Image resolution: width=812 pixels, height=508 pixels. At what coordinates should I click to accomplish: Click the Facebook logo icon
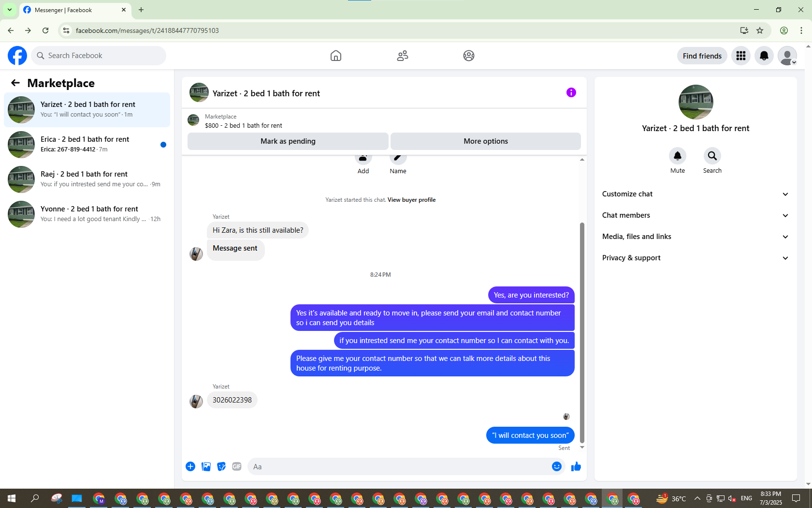(x=17, y=56)
